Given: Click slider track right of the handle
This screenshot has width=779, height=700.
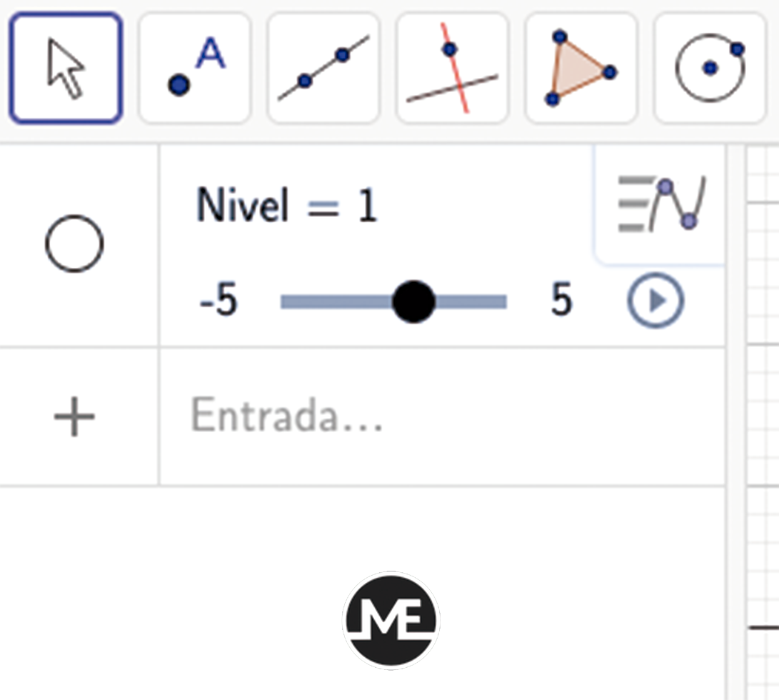Looking at the screenshot, I should [x=471, y=301].
